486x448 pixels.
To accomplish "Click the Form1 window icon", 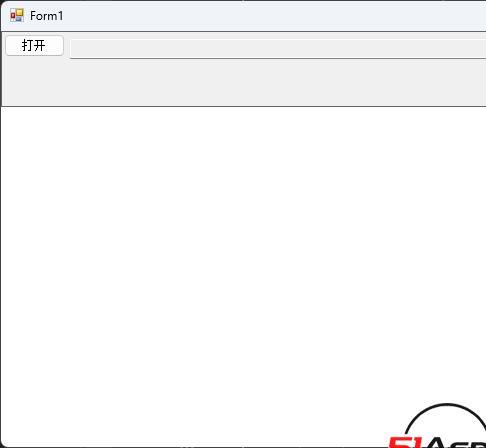I will [17, 15].
